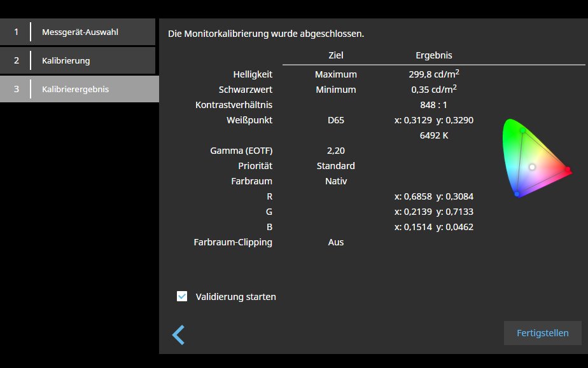
Task: Click the Gamma (EOTF) target 2,20
Action: [x=335, y=151]
